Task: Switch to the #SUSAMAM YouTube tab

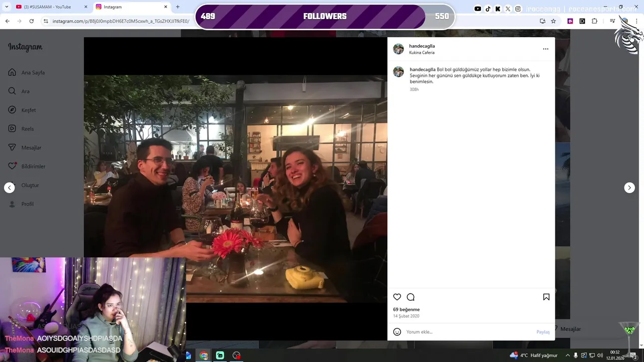Action: click(48, 7)
